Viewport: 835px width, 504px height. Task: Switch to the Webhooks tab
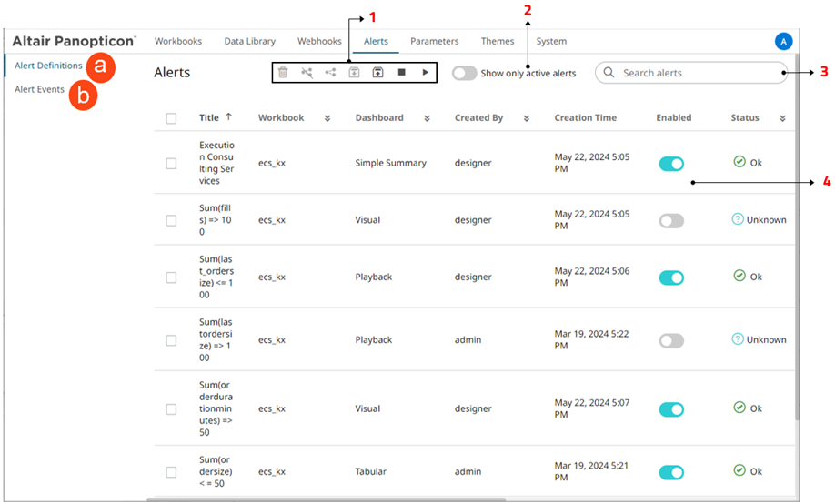point(319,41)
